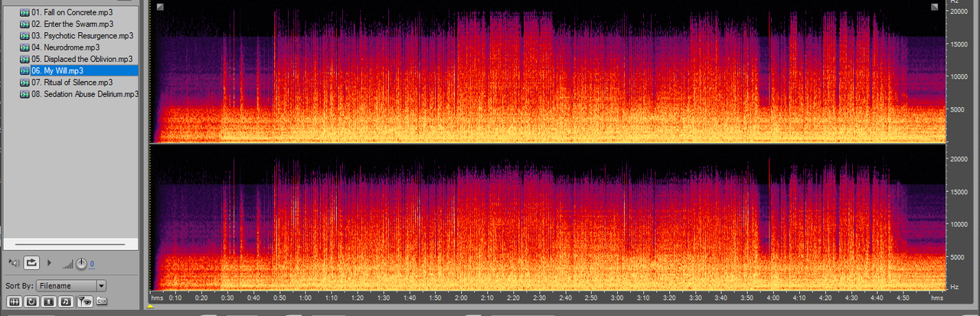
Task: Click the blue volume value 0
Action: coord(92,264)
